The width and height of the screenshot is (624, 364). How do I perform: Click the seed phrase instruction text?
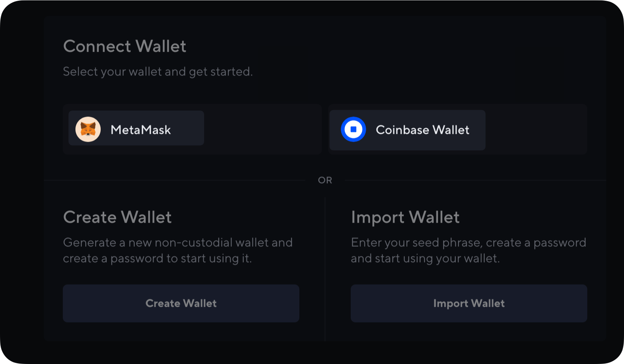tap(468, 250)
